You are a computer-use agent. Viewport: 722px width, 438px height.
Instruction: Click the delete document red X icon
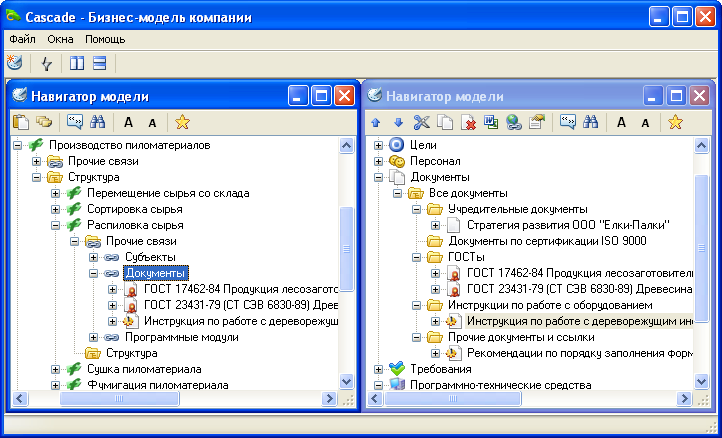point(468,123)
